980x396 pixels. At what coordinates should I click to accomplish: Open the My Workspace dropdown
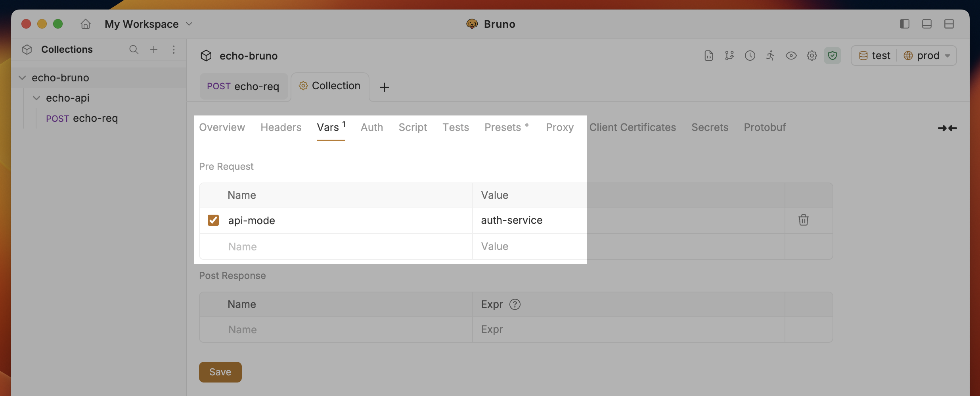(189, 24)
